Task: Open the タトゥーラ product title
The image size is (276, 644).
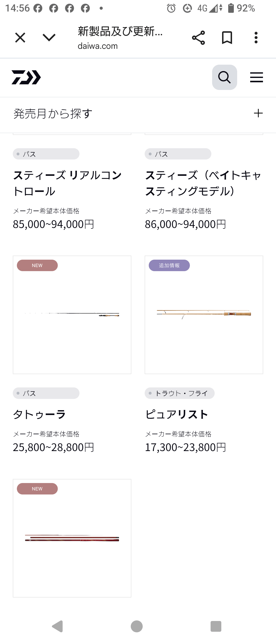Action: tap(40, 414)
